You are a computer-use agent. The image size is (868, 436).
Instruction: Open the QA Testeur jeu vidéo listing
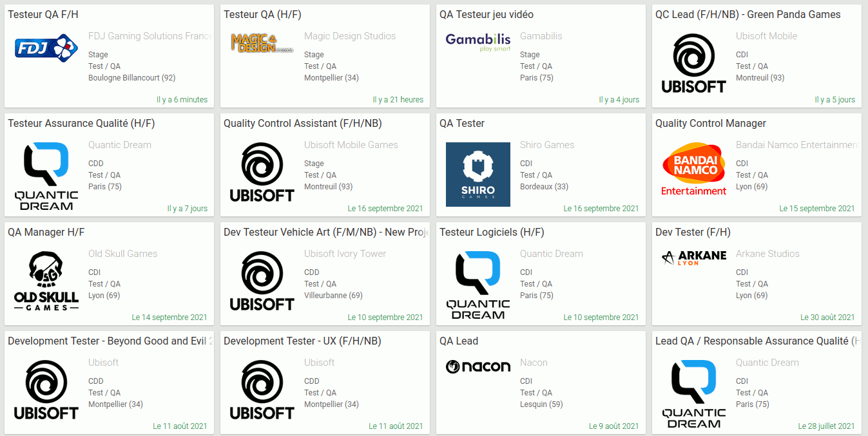click(x=487, y=15)
